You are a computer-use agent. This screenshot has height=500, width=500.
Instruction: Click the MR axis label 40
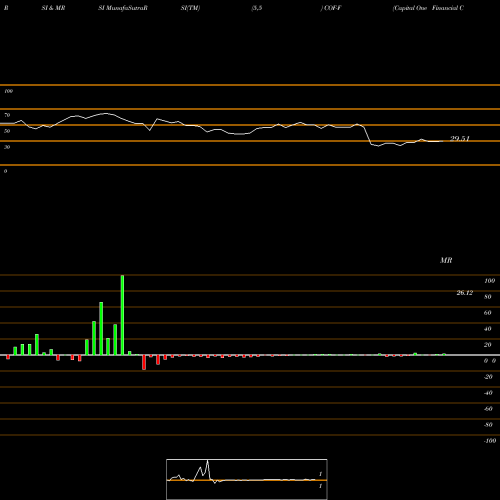488,329
